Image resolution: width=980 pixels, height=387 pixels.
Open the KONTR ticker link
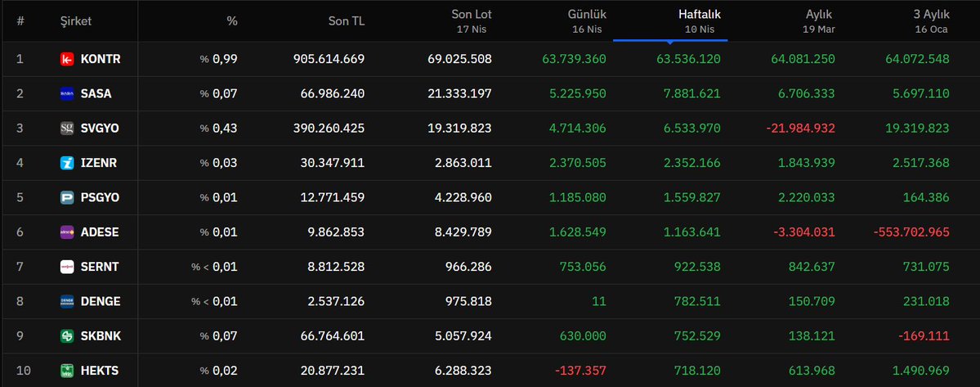click(101, 60)
